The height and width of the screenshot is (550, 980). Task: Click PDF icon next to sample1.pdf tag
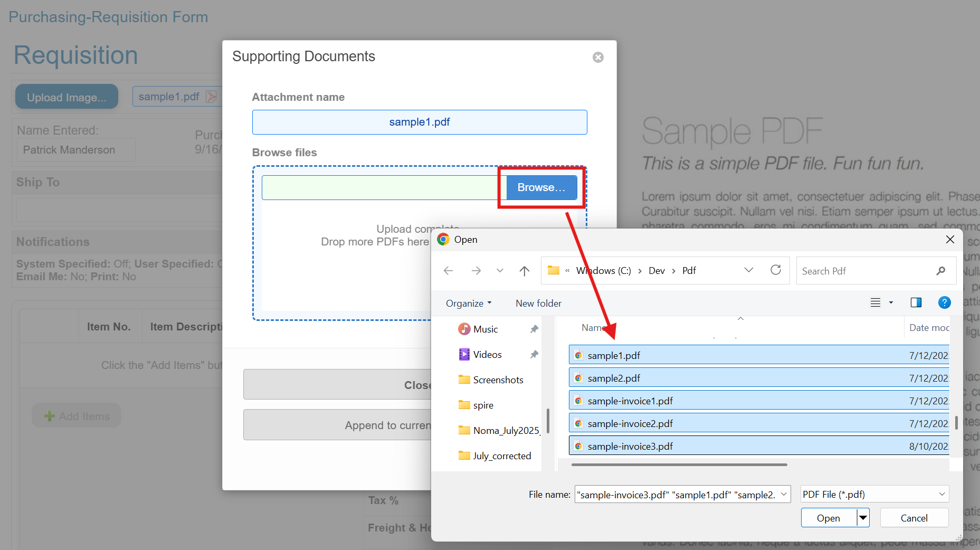(211, 97)
